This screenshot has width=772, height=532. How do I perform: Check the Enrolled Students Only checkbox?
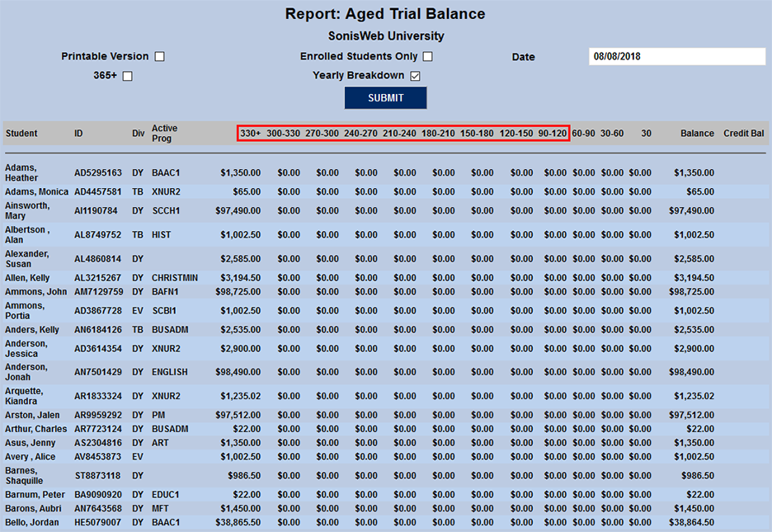(428, 56)
